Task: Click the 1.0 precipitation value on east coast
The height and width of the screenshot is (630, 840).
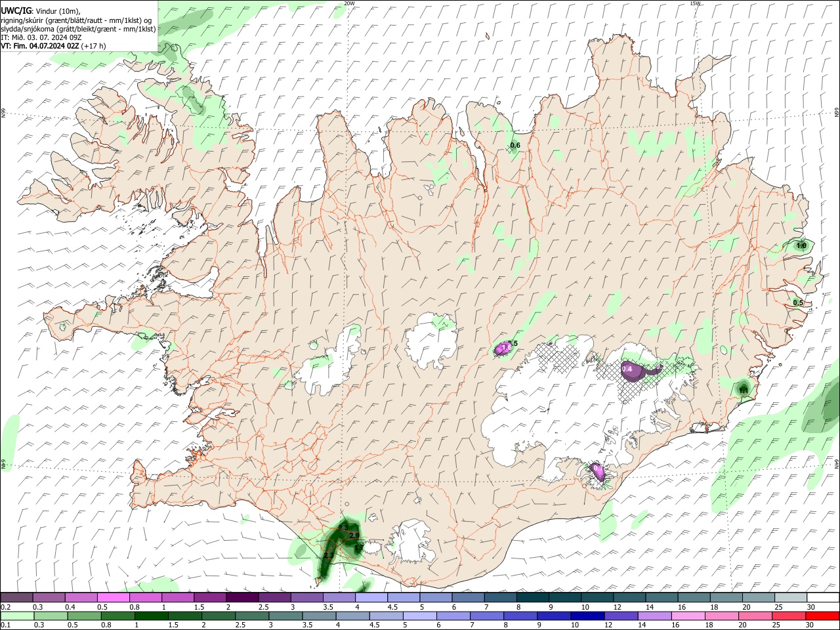Action: pos(801,246)
